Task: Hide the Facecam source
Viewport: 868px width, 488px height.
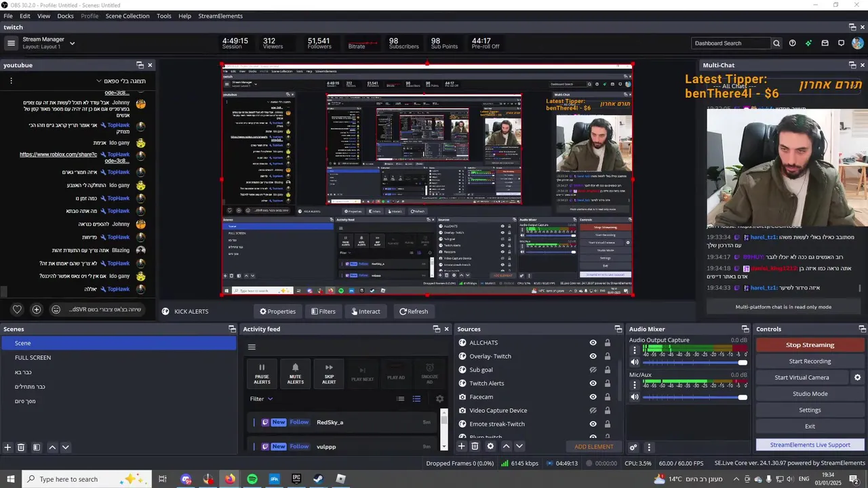Action: coord(593,397)
